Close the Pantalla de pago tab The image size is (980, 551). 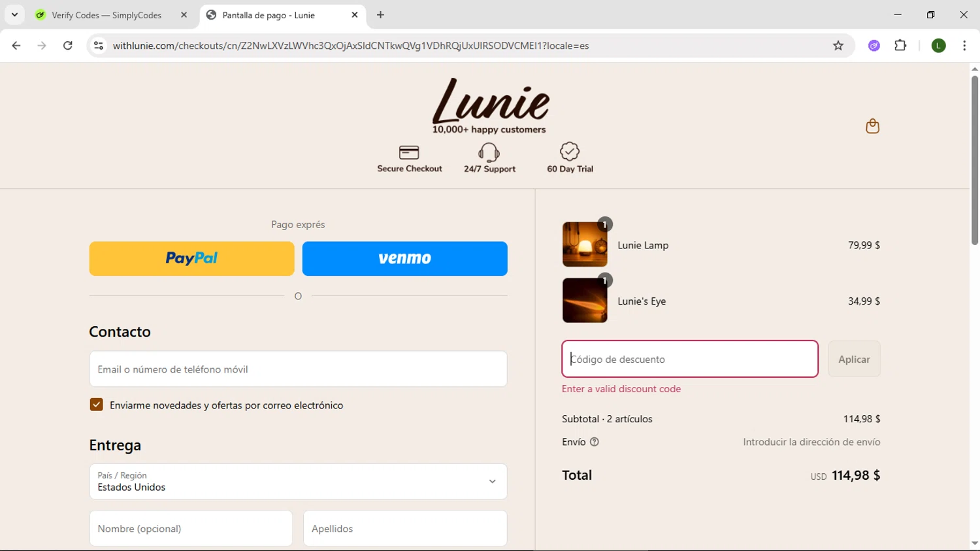click(x=355, y=15)
